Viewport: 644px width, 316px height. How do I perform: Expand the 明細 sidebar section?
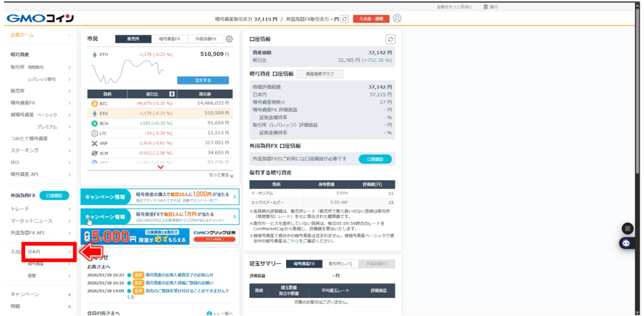point(69,306)
